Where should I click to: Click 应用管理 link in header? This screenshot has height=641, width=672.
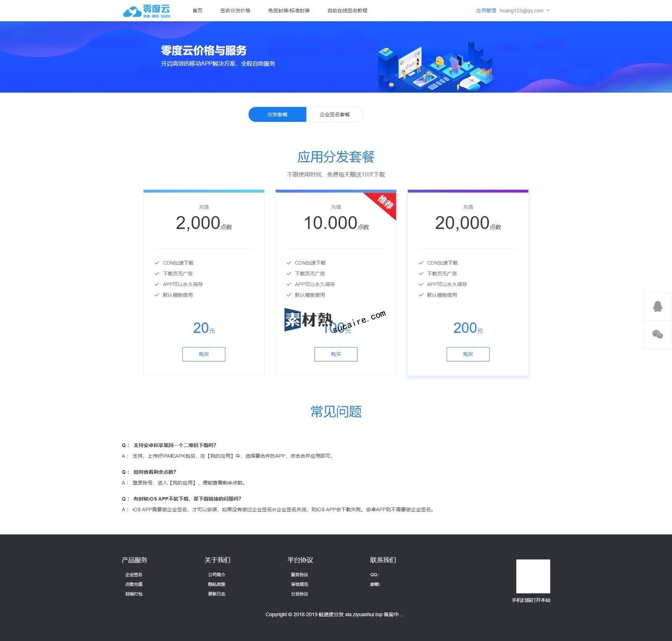486,10
